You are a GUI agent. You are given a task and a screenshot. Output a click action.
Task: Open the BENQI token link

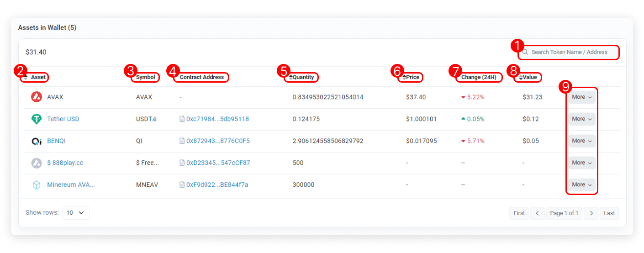(56, 141)
